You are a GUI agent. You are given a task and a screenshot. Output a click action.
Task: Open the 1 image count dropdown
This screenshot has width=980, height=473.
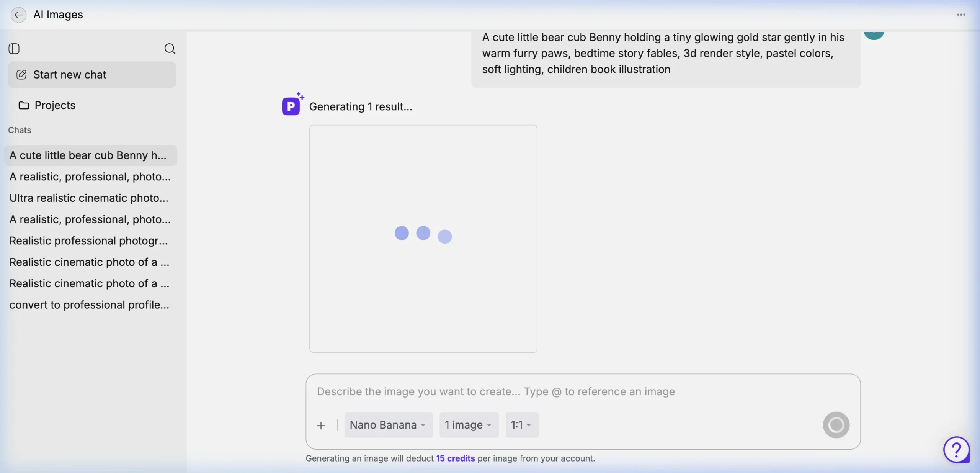[469, 425]
